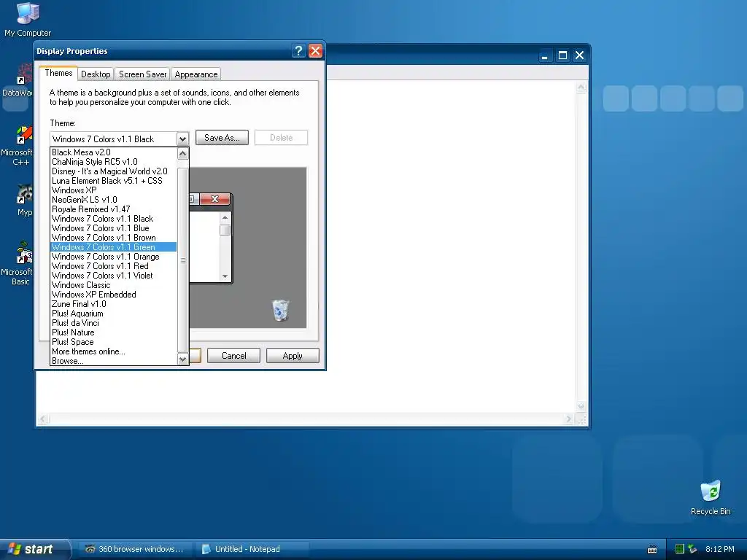Open the Recycle Bin desktop icon
747x560 pixels.
[711, 497]
